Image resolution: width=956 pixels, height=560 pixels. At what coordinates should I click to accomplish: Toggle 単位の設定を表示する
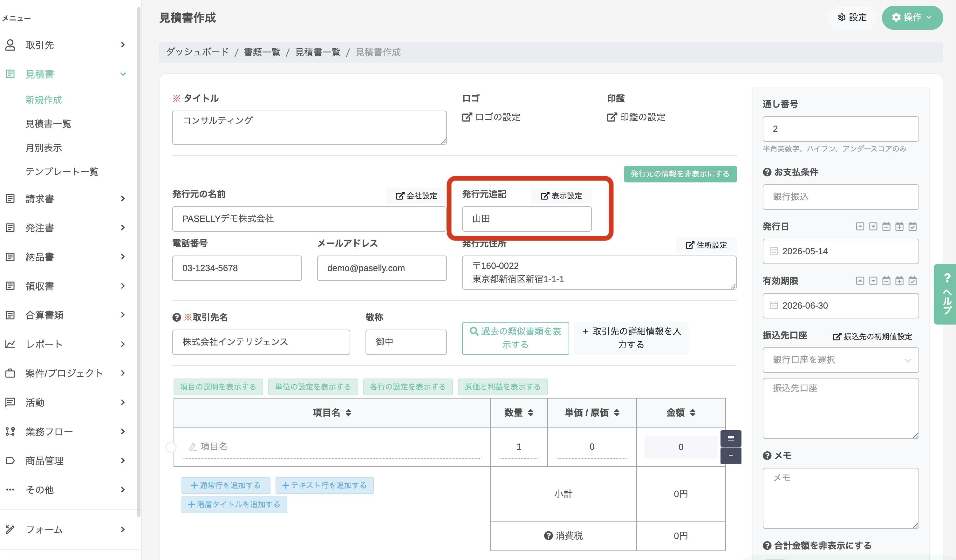pyautogui.click(x=313, y=386)
